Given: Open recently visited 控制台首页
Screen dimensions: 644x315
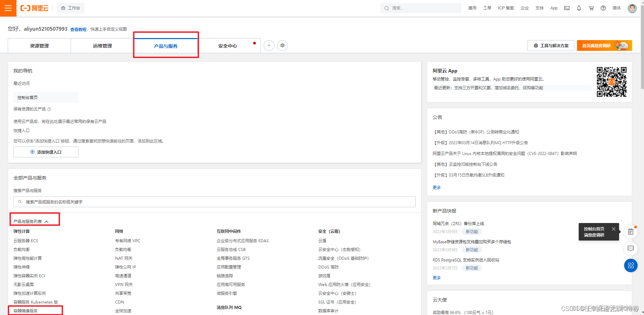Looking at the screenshot, I should 46,97.
